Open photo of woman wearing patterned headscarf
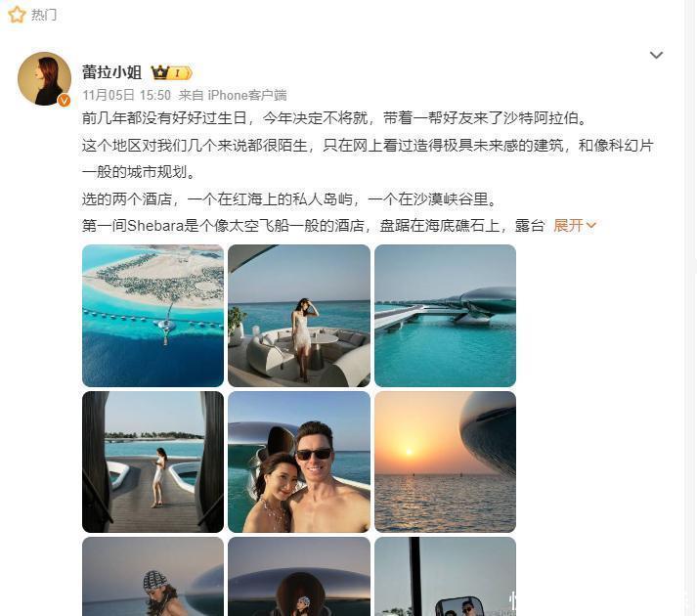 point(152,577)
